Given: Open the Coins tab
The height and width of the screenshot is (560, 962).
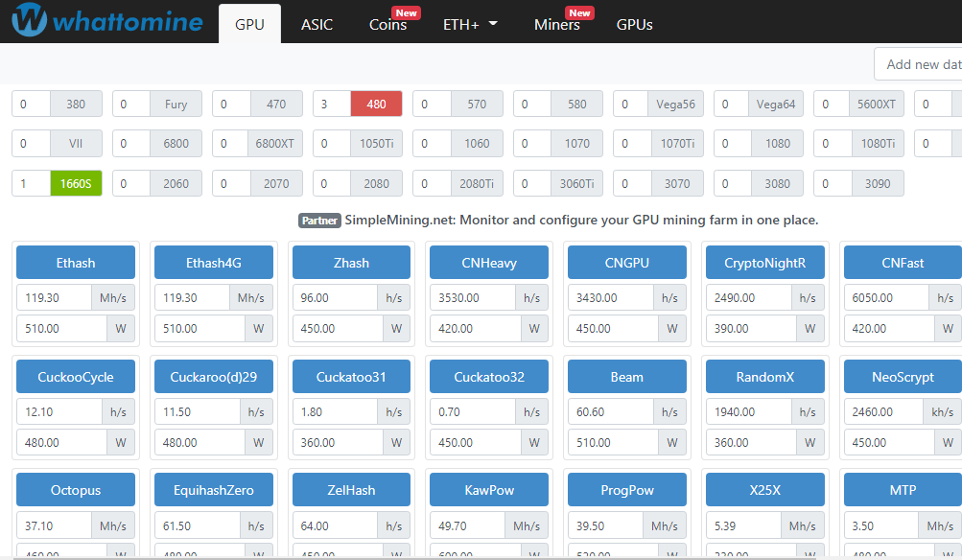Looking at the screenshot, I should pos(387,25).
